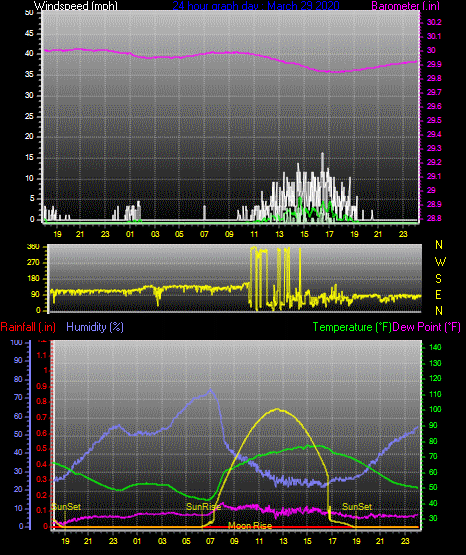Click the "S" compass direction letter
The image size is (466, 555).
tap(438, 279)
